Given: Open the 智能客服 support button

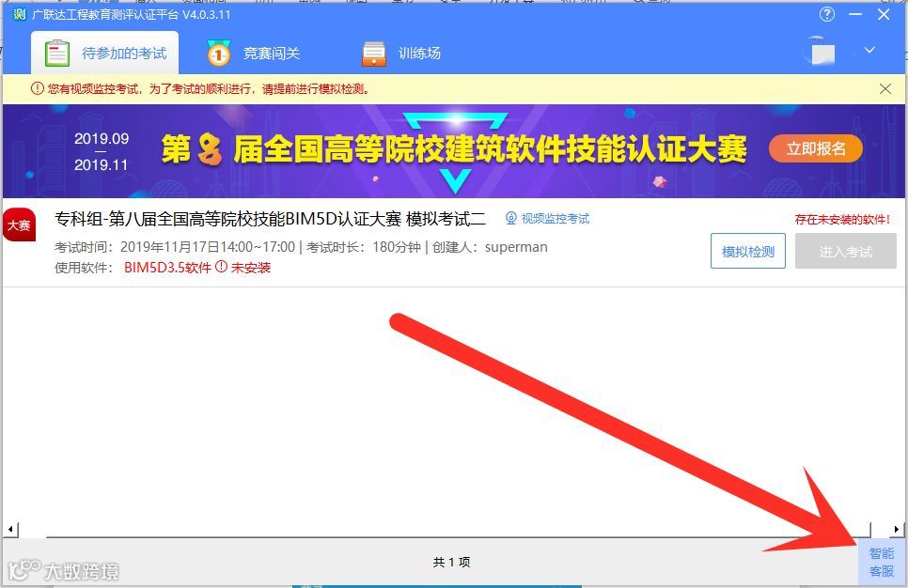Looking at the screenshot, I should [x=882, y=562].
